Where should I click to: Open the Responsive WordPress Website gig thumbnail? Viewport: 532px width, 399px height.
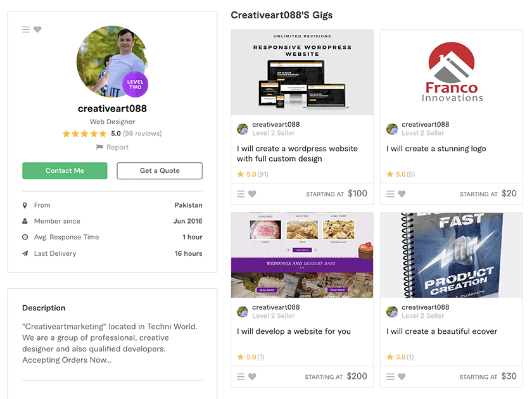302,72
